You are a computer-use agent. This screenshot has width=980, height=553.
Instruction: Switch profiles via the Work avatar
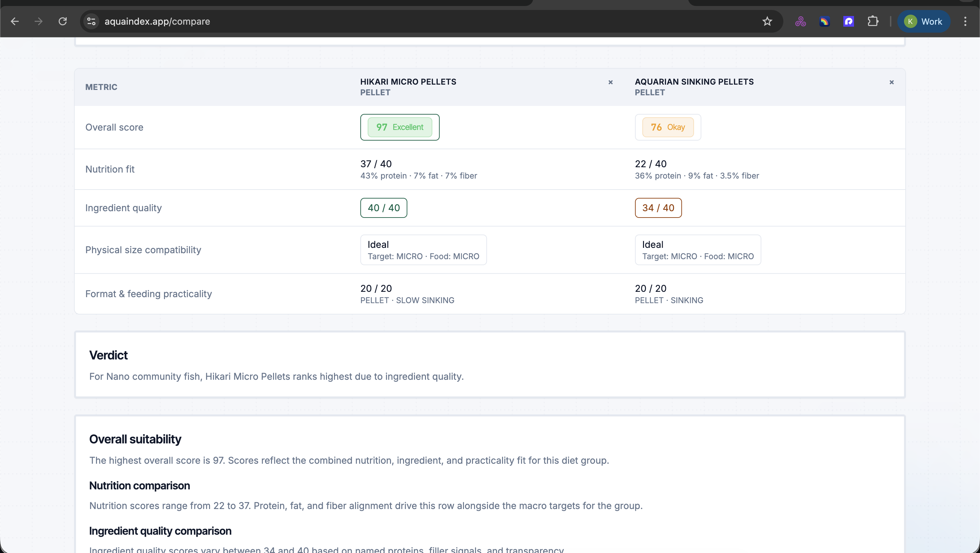[x=924, y=21]
